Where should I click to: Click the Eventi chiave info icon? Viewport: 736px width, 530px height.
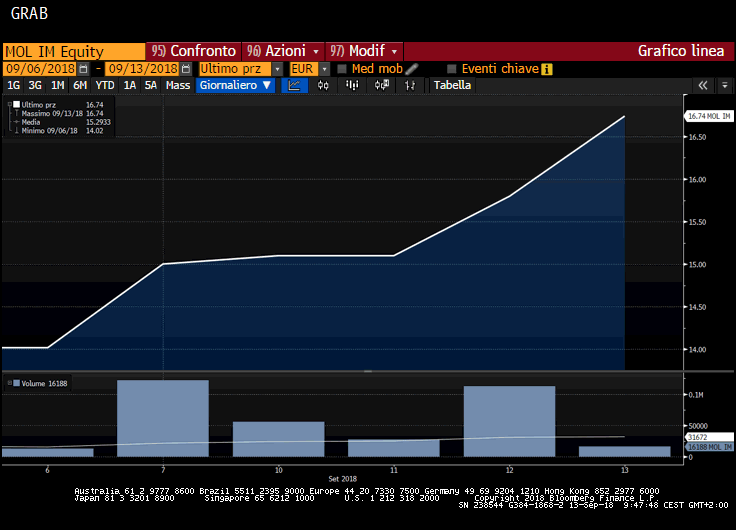click(547, 69)
